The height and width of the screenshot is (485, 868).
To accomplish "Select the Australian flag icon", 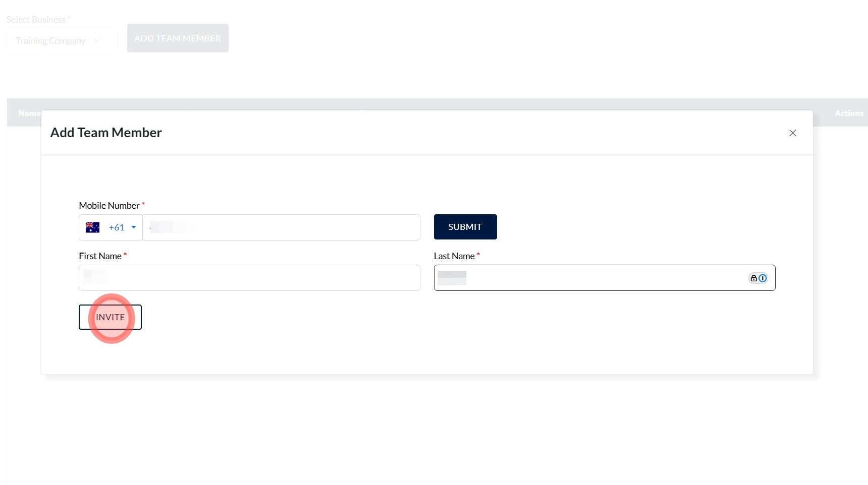I will [92, 227].
